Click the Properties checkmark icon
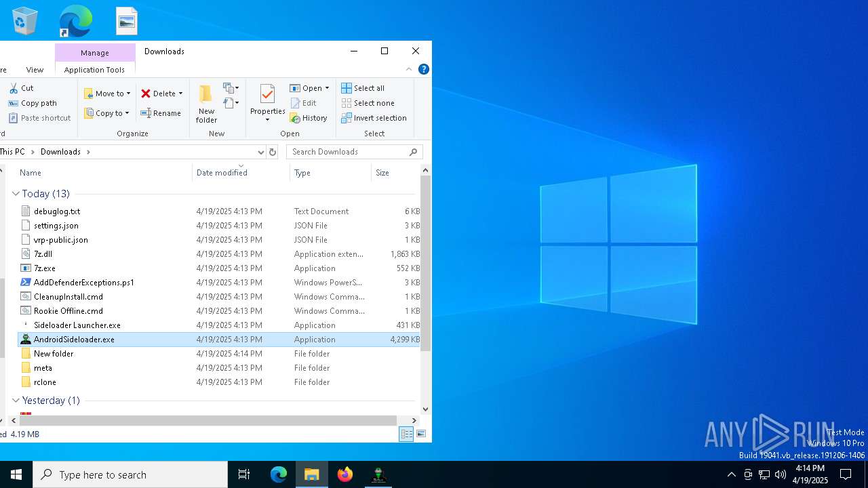 (267, 94)
